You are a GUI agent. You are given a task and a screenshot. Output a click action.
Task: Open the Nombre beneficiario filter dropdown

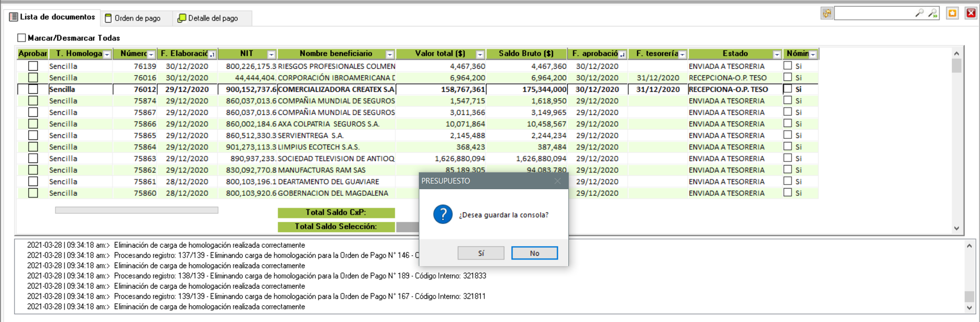click(x=390, y=54)
